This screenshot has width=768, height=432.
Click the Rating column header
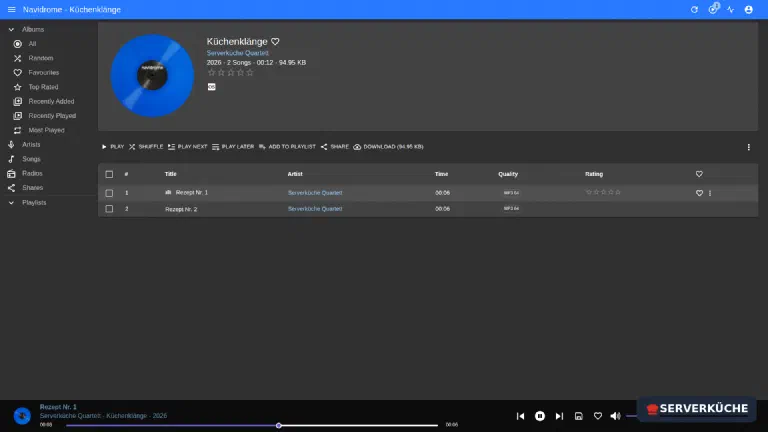[x=594, y=174]
